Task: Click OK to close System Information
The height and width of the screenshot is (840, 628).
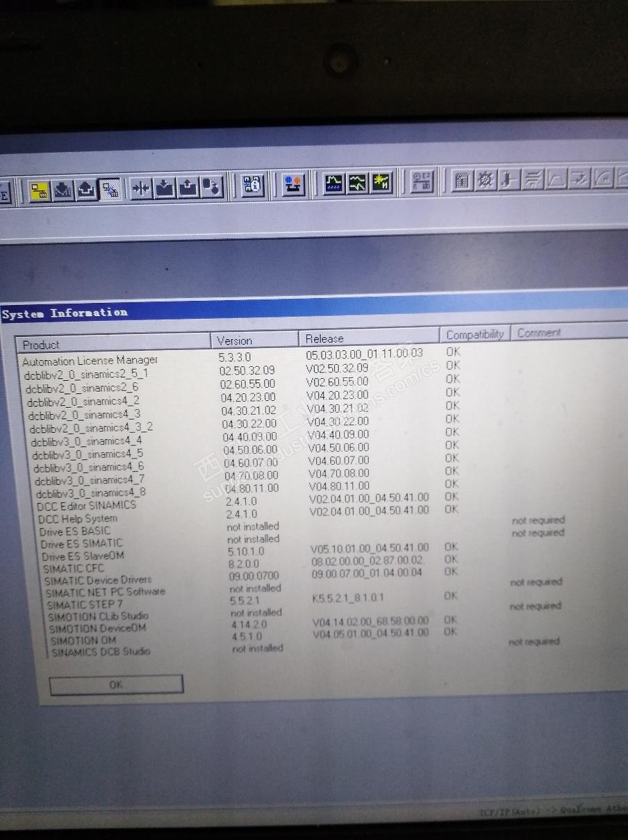Action: [116, 684]
